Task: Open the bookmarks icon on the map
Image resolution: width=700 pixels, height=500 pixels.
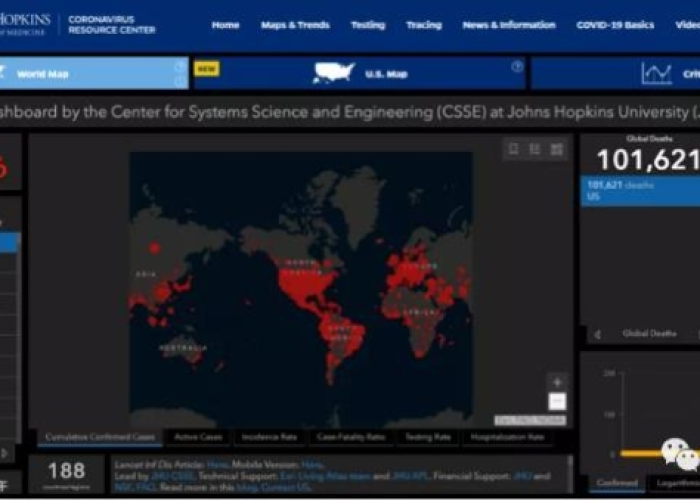Action: pos(514,149)
